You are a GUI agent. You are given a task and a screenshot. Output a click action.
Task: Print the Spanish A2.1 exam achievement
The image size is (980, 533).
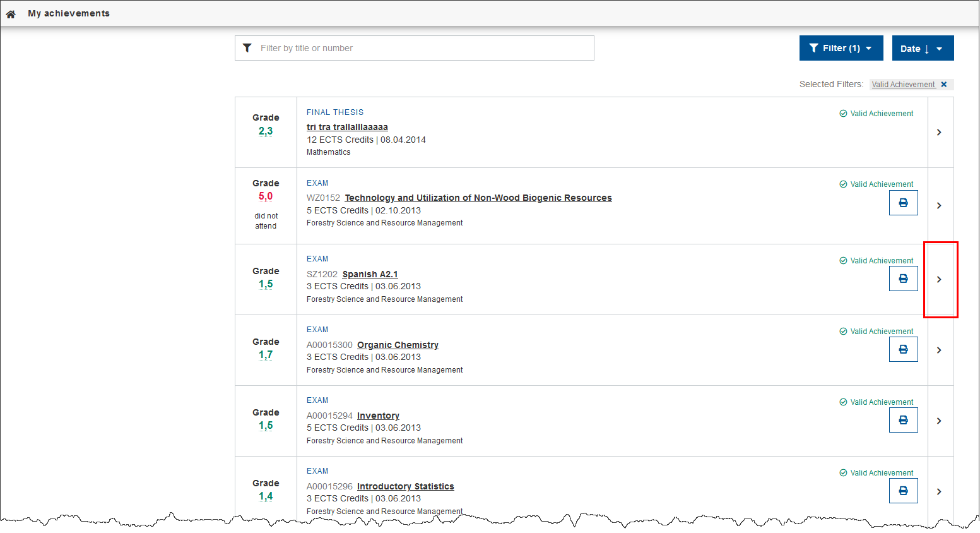coord(903,278)
